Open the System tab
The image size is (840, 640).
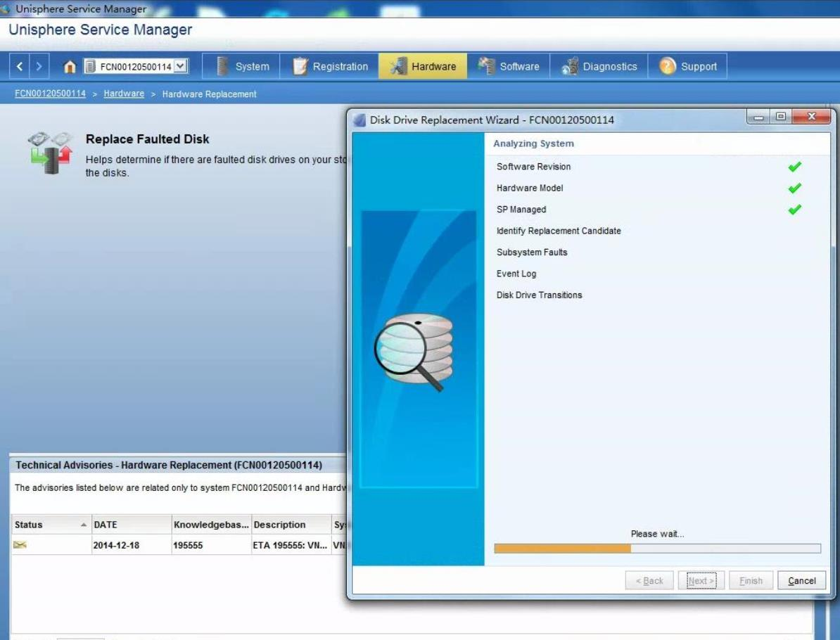coord(241,66)
